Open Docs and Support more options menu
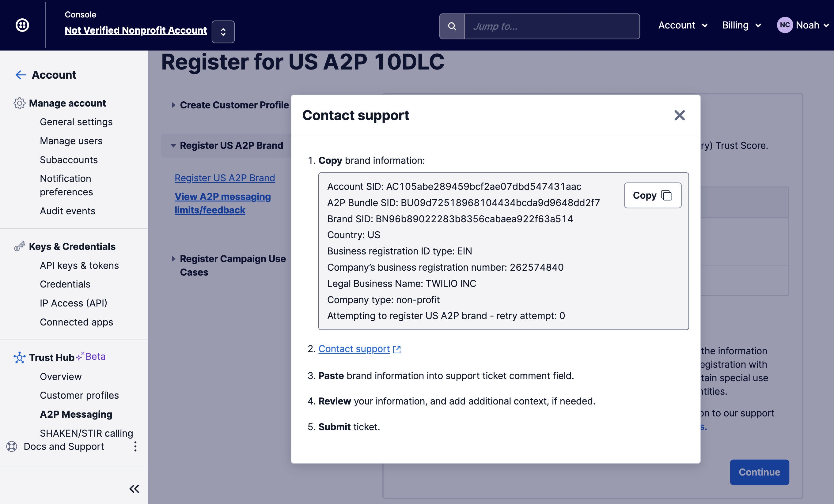This screenshot has height=504, width=834. click(135, 446)
